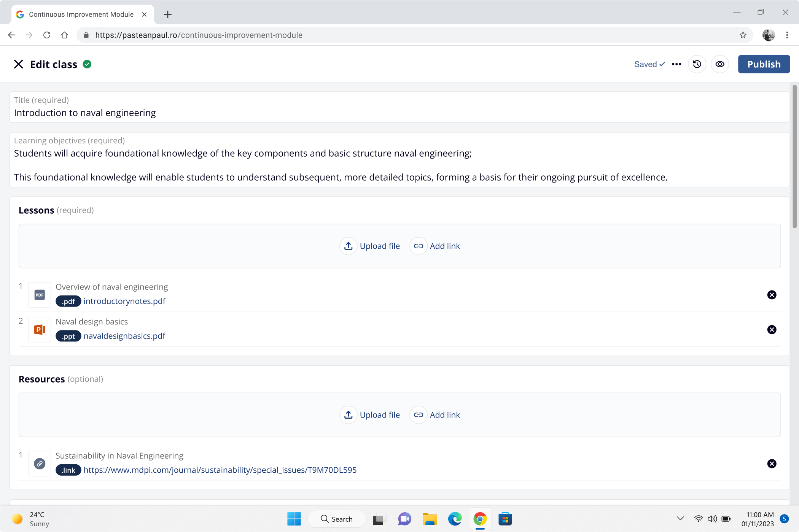Screen dimensions: 799x532
Task: Click Upload file in Lessons section
Action: [x=370, y=246]
